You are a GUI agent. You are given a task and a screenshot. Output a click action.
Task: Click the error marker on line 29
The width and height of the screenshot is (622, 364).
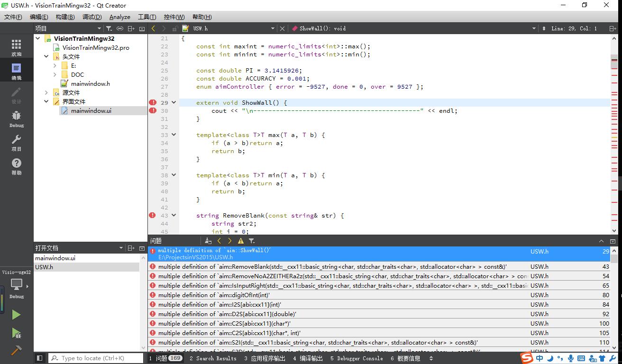point(153,102)
